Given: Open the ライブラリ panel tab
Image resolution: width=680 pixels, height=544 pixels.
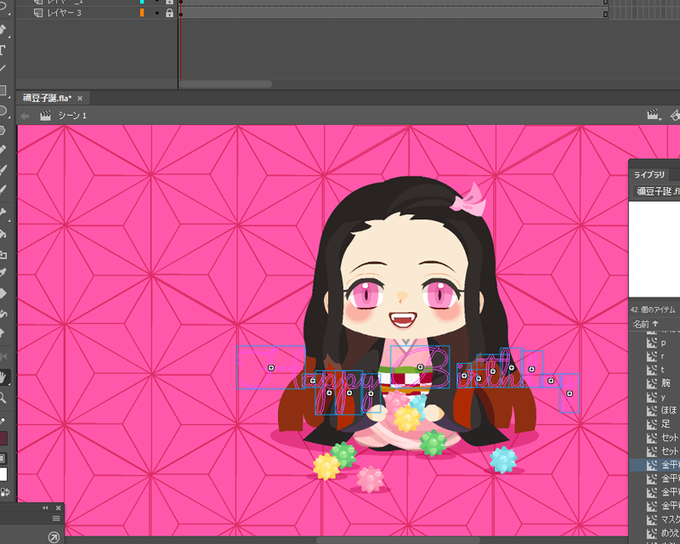Looking at the screenshot, I should click(x=649, y=175).
